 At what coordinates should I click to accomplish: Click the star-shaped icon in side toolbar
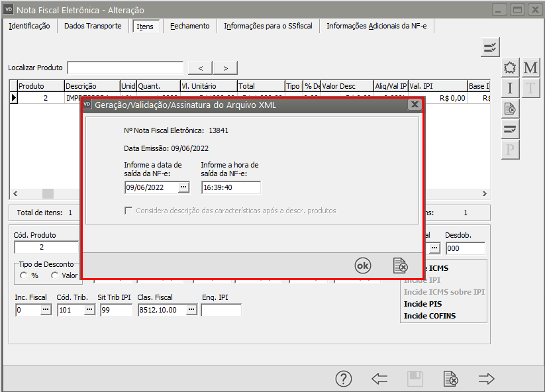click(x=510, y=68)
